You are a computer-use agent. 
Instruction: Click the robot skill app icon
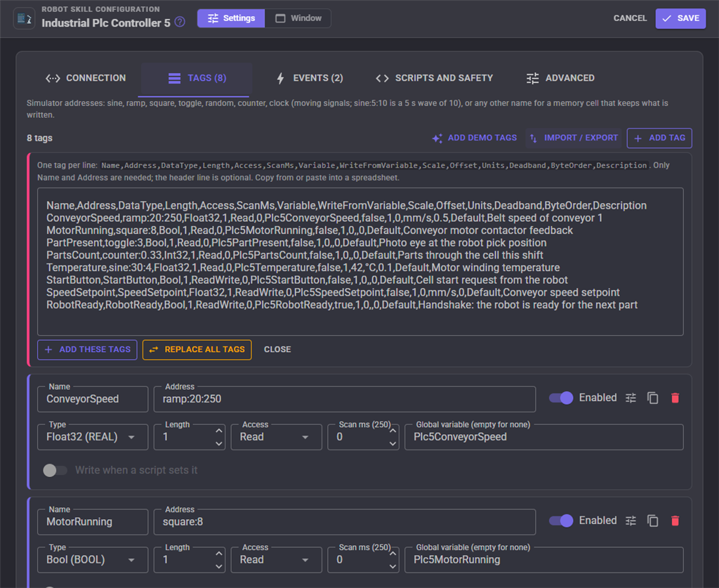pos(25,19)
